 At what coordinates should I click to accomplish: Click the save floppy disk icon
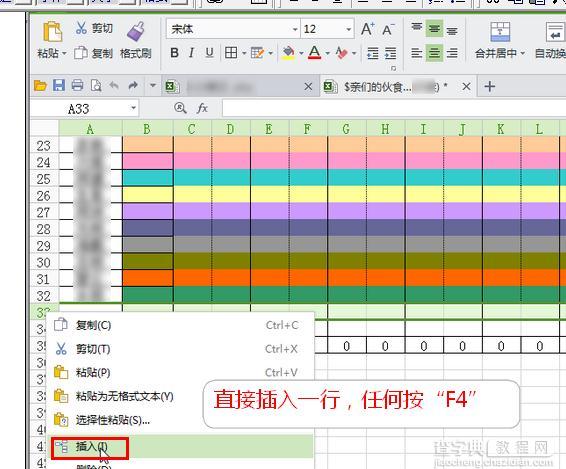59,86
